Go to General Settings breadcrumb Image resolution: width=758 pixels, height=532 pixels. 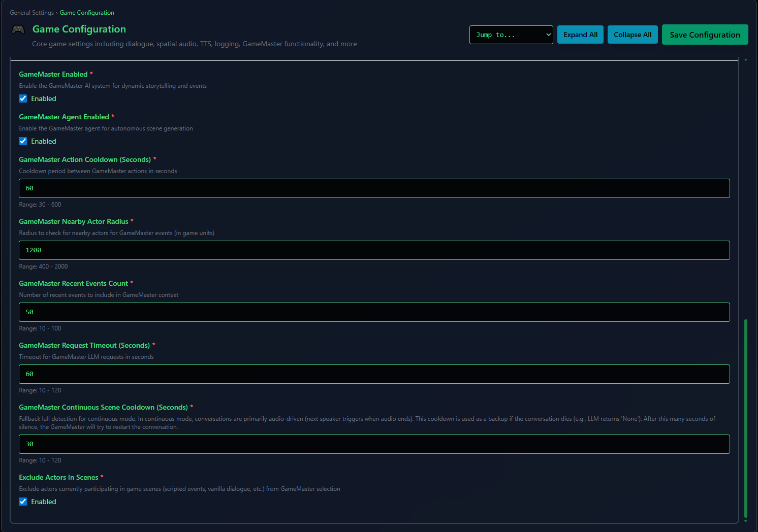click(x=31, y=13)
